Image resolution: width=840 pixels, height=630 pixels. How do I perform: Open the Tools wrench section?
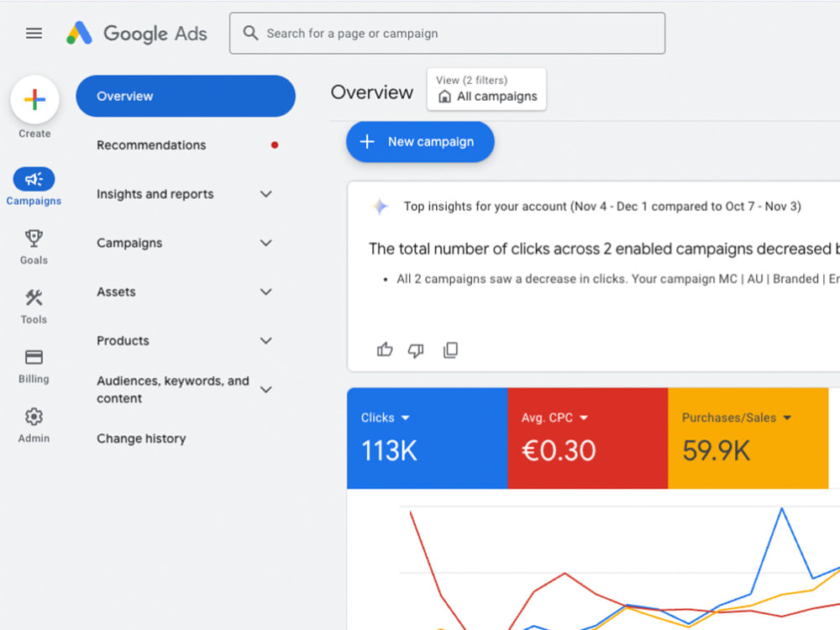34,307
